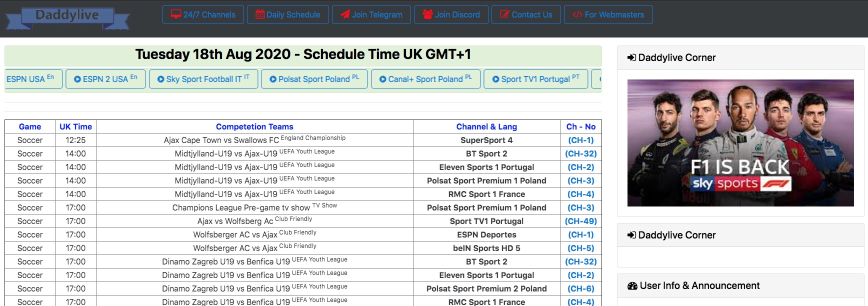Screen dimensions: 868x306
Task: Click play icon on Sky Sport Football IT
Action: pos(161,79)
